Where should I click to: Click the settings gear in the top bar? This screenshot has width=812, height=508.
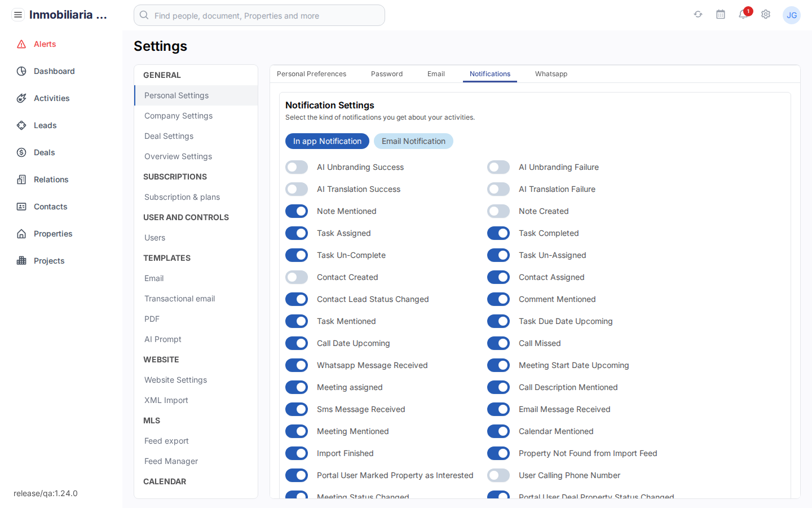click(x=766, y=15)
